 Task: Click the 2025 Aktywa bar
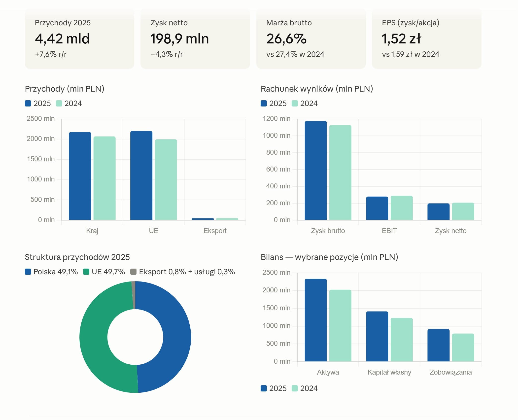pos(315,320)
